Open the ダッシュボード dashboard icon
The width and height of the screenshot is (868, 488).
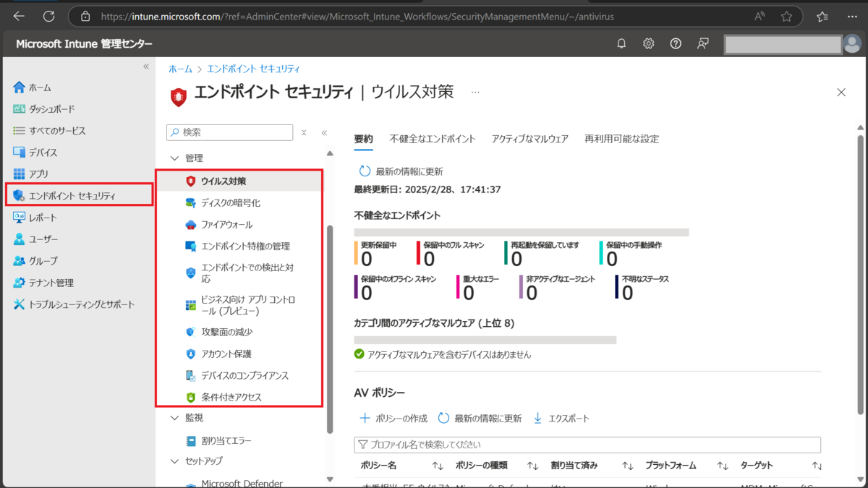(x=19, y=109)
